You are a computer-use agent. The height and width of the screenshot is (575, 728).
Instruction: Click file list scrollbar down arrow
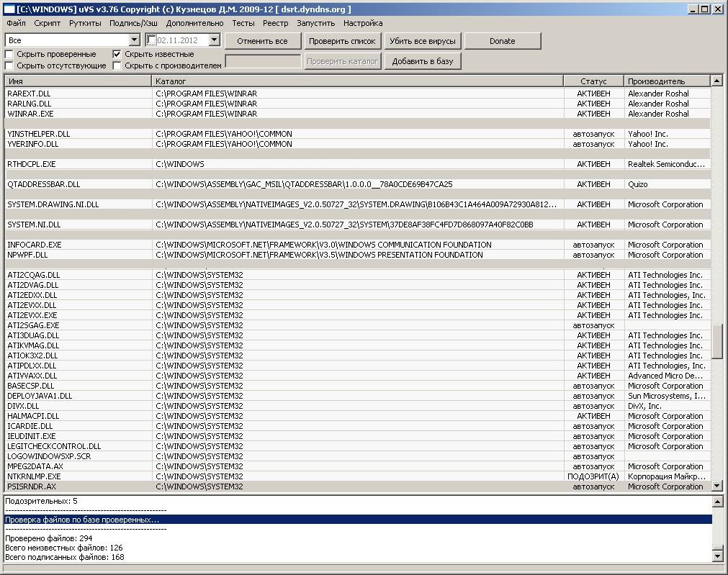[717, 486]
